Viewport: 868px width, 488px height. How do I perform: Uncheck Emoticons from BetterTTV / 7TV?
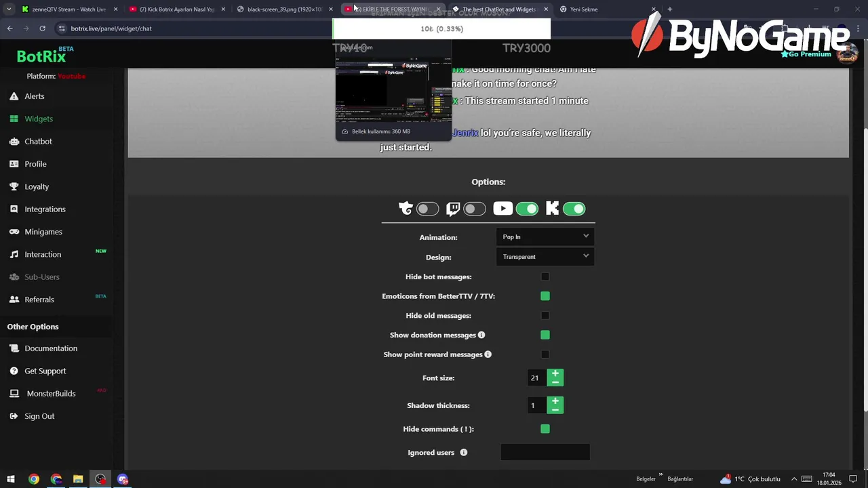[545, 296]
